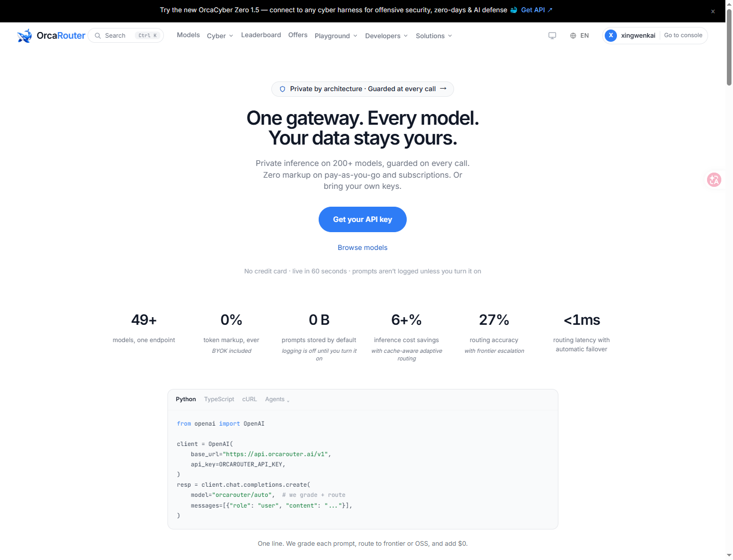Viewport: 733px width, 560px height.
Task: Open the Offers nav item
Action: 298,35
